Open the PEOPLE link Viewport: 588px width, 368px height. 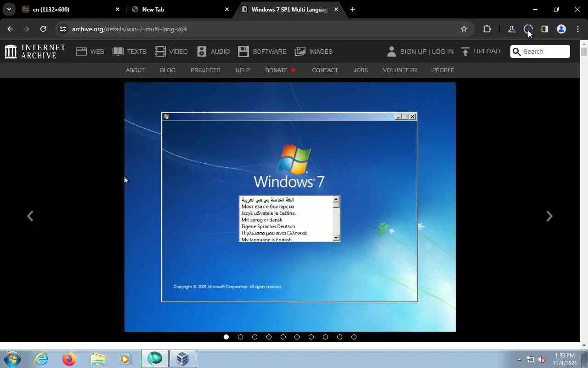[x=443, y=70]
